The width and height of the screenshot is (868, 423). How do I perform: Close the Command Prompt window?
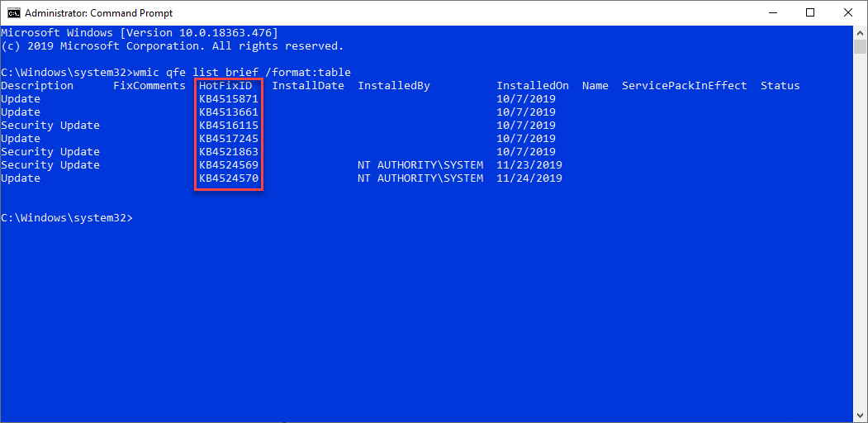(847, 12)
